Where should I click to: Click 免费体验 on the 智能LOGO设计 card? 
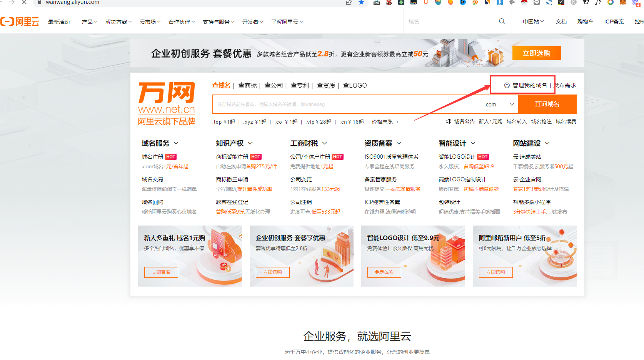point(384,272)
